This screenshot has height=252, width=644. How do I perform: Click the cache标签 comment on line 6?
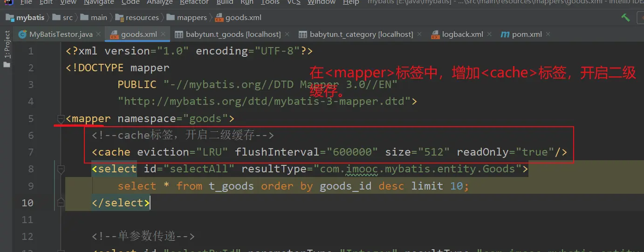(183, 136)
